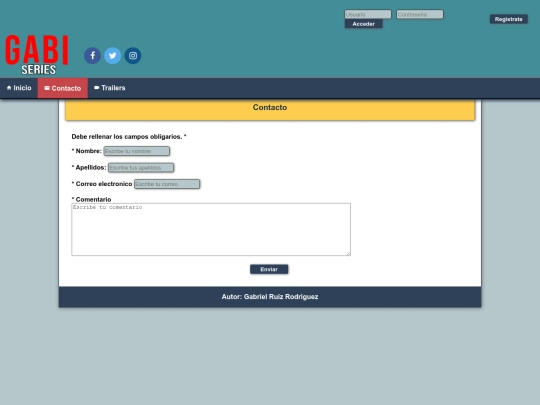540x405 pixels.
Task: Click the Apellidos text field
Action: tap(141, 168)
